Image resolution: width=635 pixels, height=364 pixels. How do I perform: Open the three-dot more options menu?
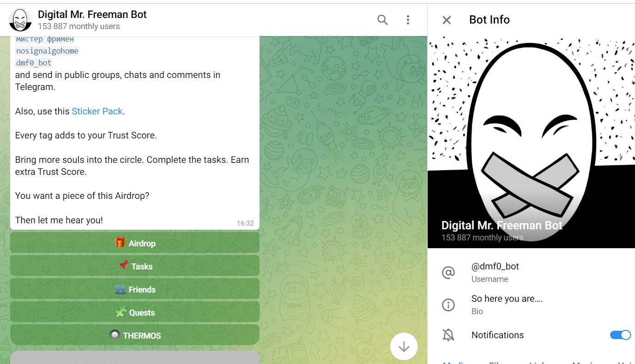point(408,20)
